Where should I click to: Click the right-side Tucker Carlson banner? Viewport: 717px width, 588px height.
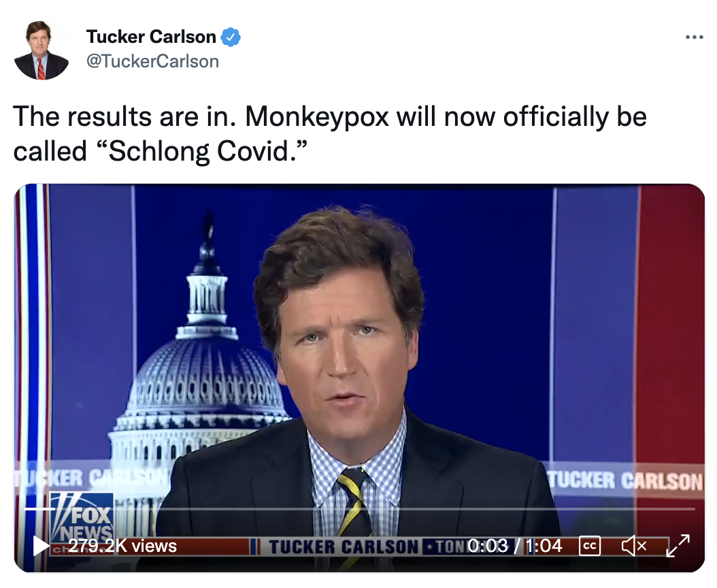626,480
